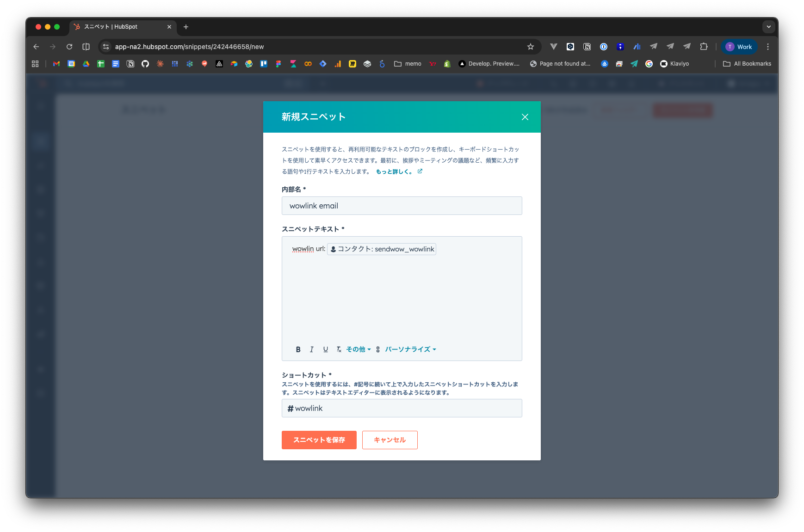Close the スニペット | HubSpot tab
804x532 pixels.
coord(169,27)
